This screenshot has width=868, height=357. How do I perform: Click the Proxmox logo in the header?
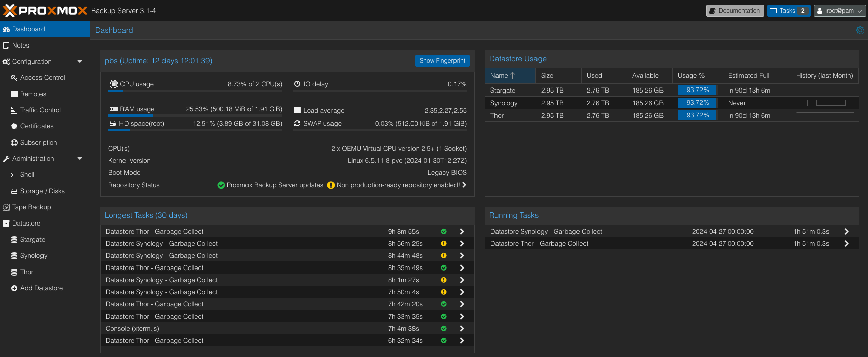coord(46,11)
